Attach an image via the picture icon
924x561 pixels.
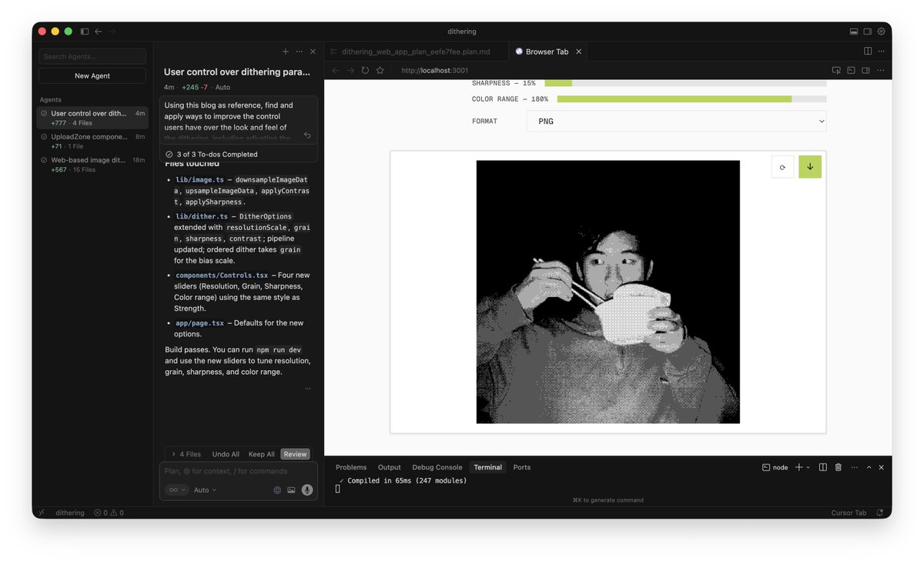(291, 490)
